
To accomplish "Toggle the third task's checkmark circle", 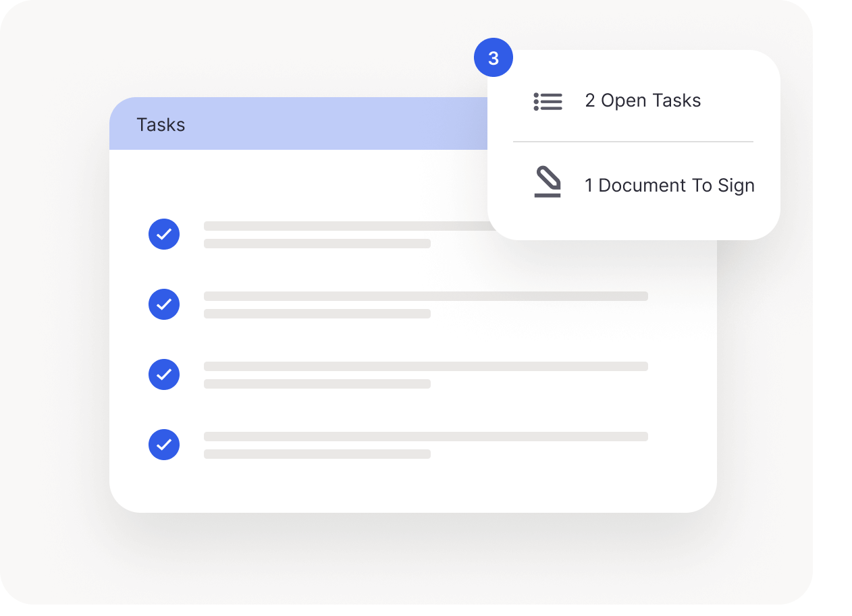I will (164, 374).
